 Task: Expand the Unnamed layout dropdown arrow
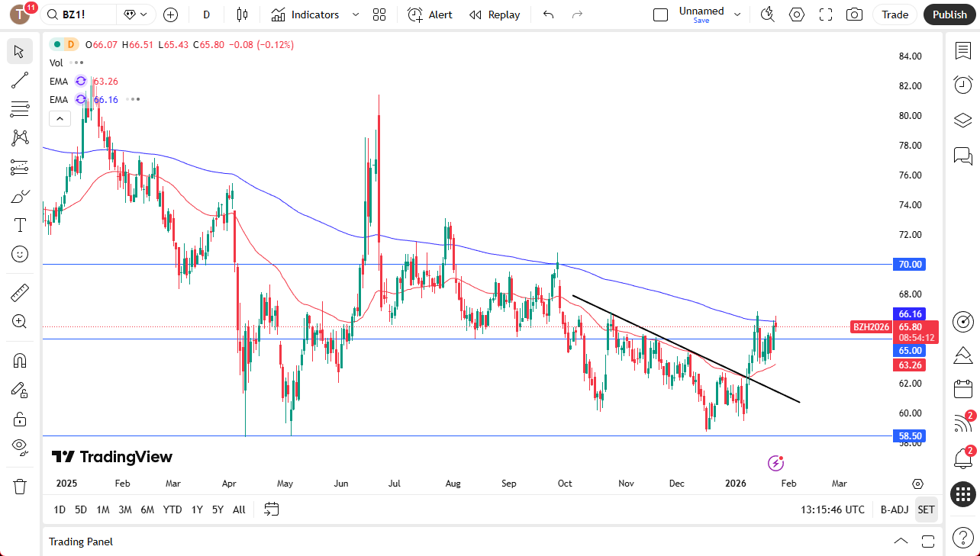737,14
